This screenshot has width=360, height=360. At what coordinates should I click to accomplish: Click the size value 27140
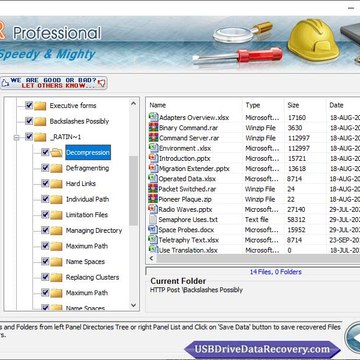(296, 210)
